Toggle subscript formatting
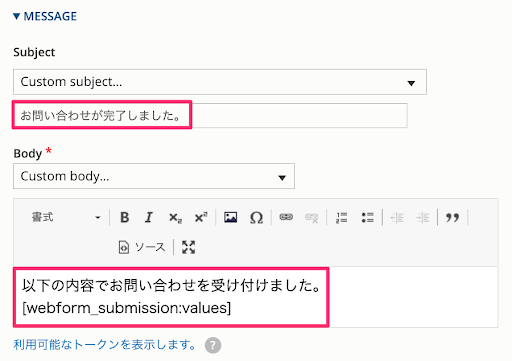512x361 pixels. 175,218
